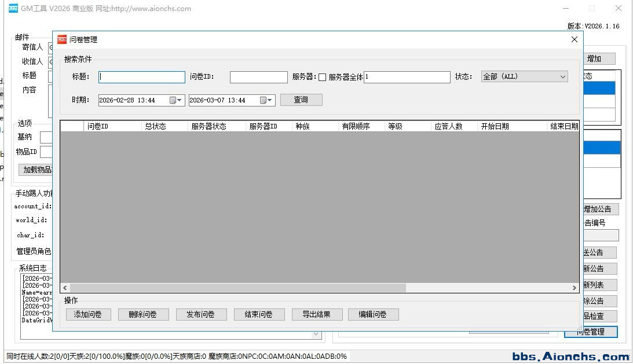633x364 pixels.
Task: Click the 问卷管理 dialog title icon
Action: [x=62, y=39]
